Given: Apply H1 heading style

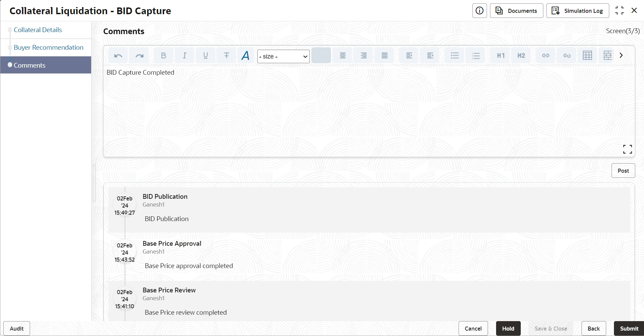Looking at the screenshot, I should (500, 56).
